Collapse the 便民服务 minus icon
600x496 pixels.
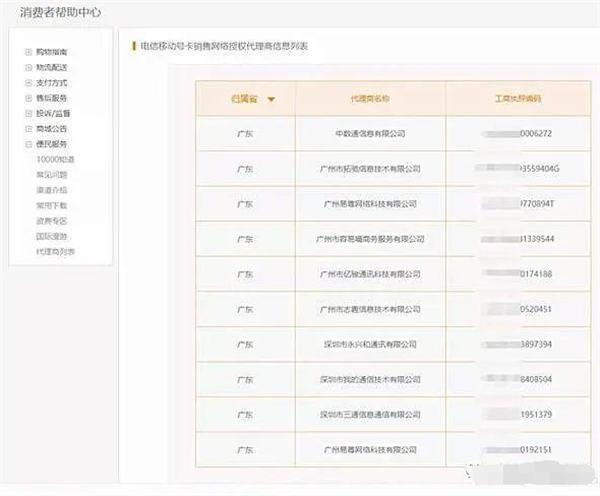[28, 144]
